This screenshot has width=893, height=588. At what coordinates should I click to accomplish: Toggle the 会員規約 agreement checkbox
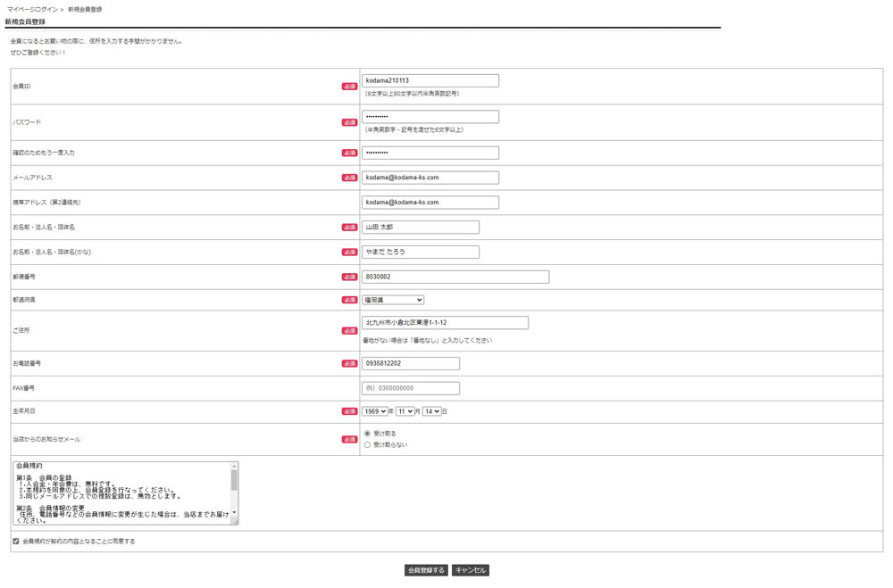point(16,541)
